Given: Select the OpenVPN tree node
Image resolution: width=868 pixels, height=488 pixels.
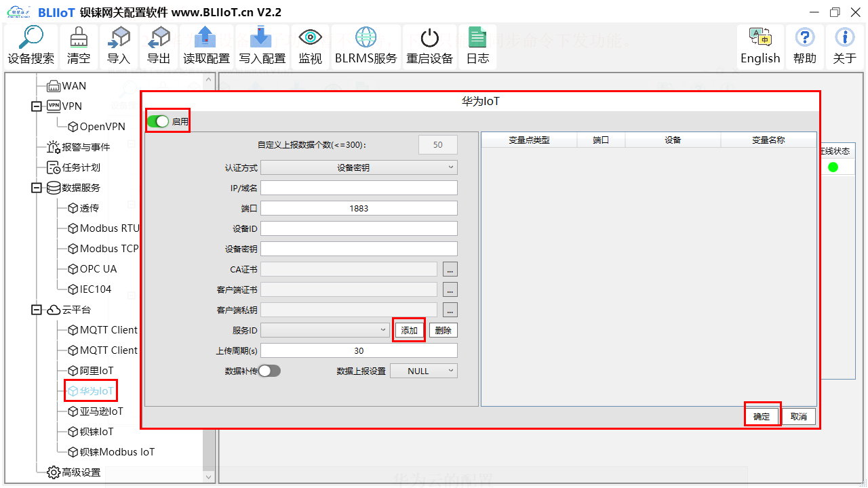Looking at the screenshot, I should point(96,127).
